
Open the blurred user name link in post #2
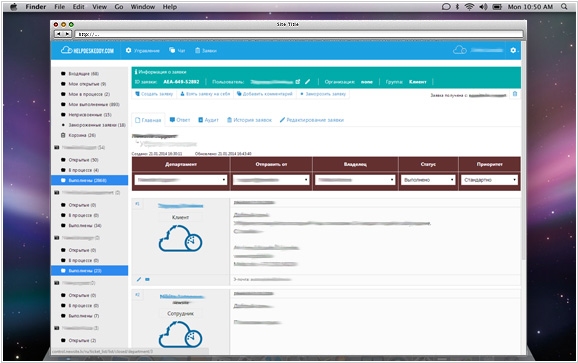coord(182,296)
